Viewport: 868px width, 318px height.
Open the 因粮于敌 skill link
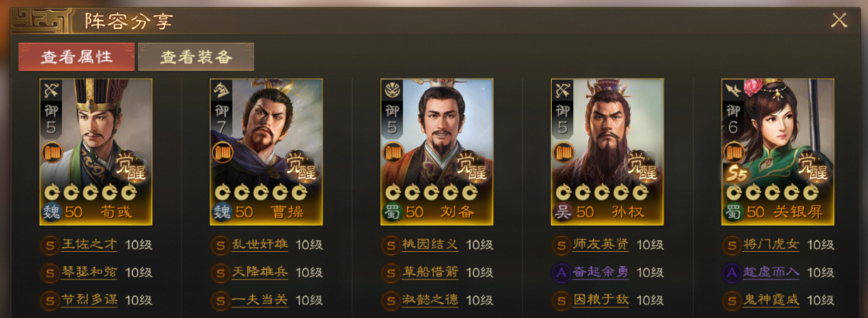601,300
